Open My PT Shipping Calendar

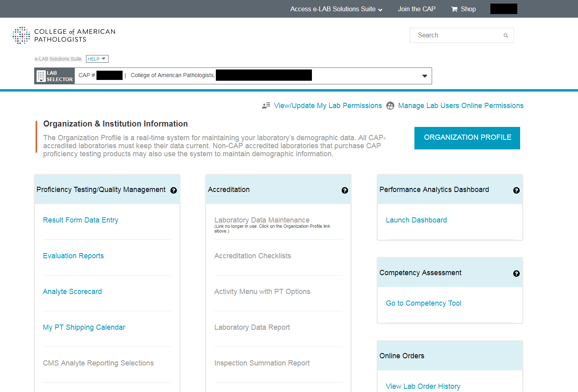click(84, 327)
